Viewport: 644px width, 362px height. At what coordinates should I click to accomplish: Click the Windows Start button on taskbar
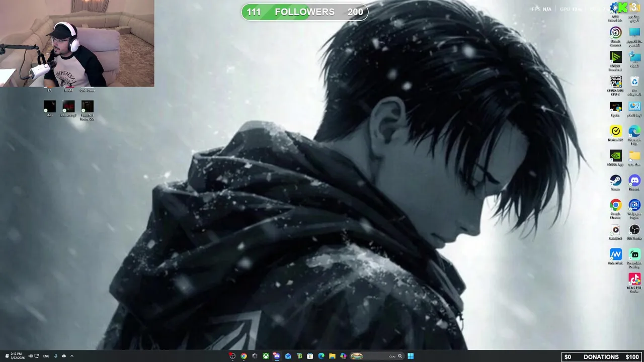(x=411, y=356)
